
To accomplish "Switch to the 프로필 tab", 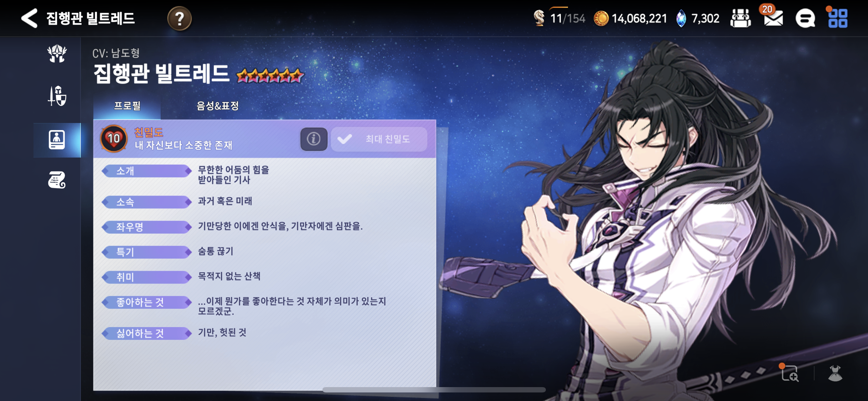I will click(x=127, y=106).
